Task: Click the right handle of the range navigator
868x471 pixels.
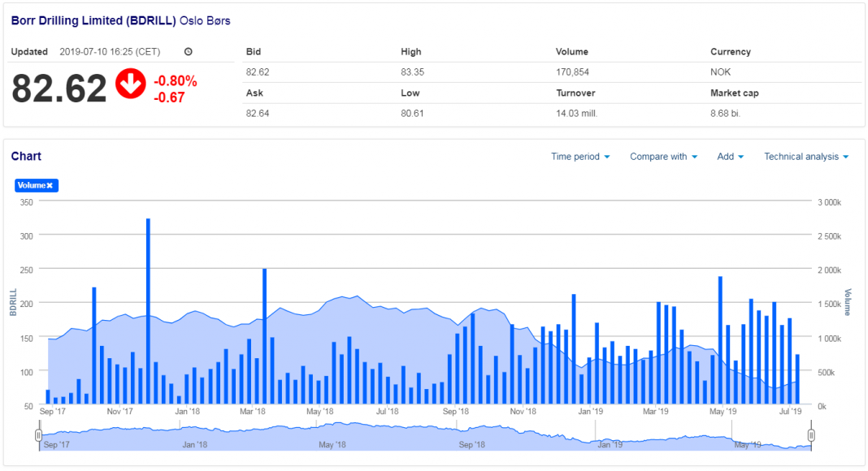Action: click(x=810, y=436)
